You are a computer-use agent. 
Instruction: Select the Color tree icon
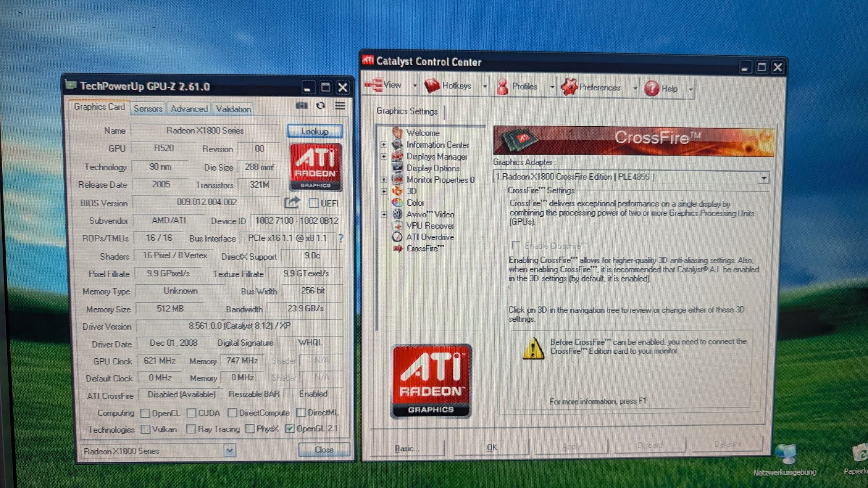pyautogui.click(x=397, y=203)
